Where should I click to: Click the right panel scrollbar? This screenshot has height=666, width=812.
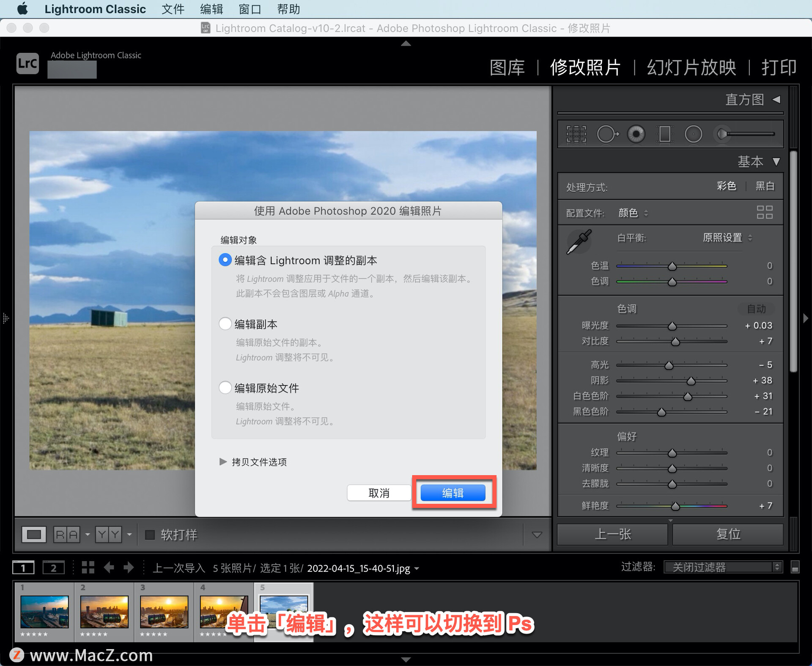coord(794,262)
